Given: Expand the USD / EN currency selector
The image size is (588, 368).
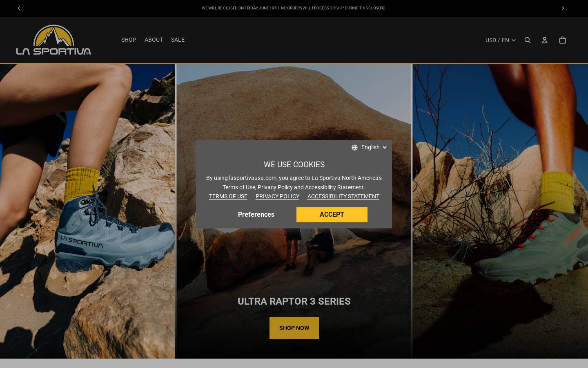Looking at the screenshot, I should [500, 40].
